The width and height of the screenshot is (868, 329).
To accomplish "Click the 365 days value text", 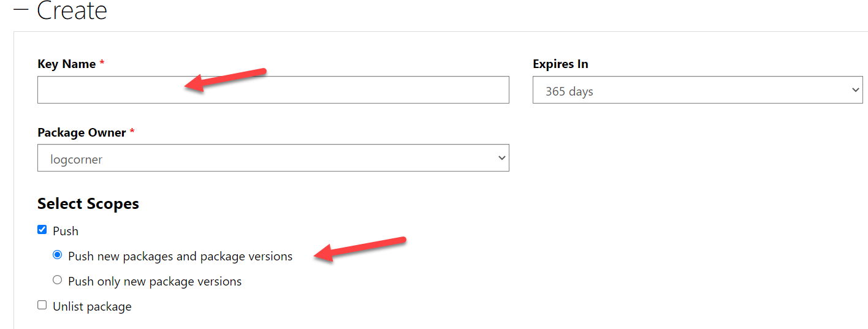I will (x=569, y=91).
